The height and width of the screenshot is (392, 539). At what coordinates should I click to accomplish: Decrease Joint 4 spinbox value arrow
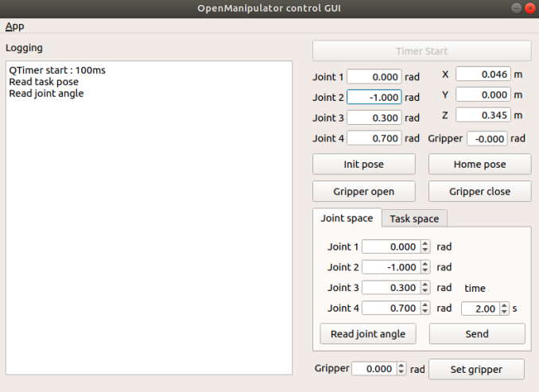(x=425, y=311)
